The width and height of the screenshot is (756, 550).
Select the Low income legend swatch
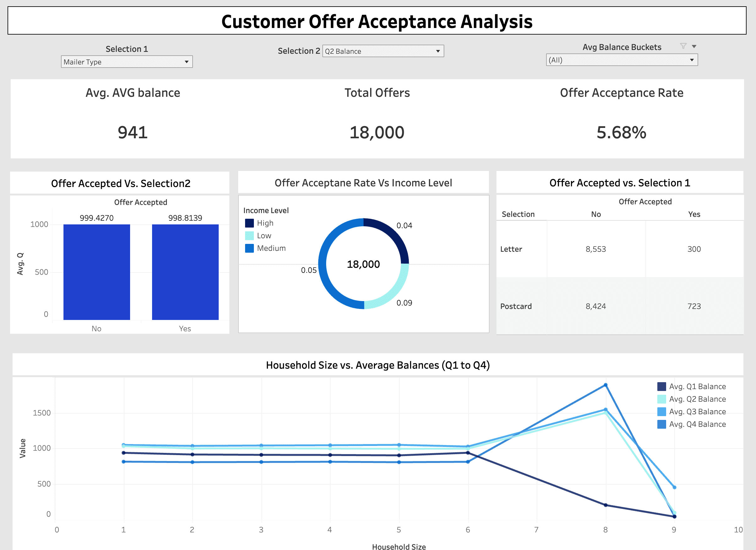point(249,236)
